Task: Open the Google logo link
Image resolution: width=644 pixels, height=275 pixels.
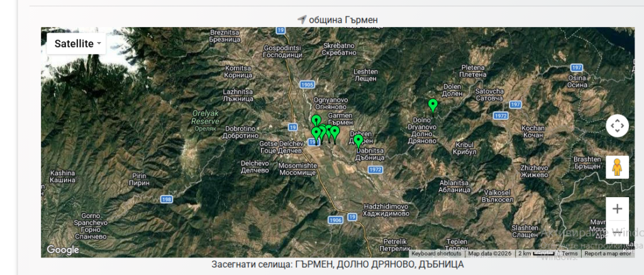Action: (63, 250)
